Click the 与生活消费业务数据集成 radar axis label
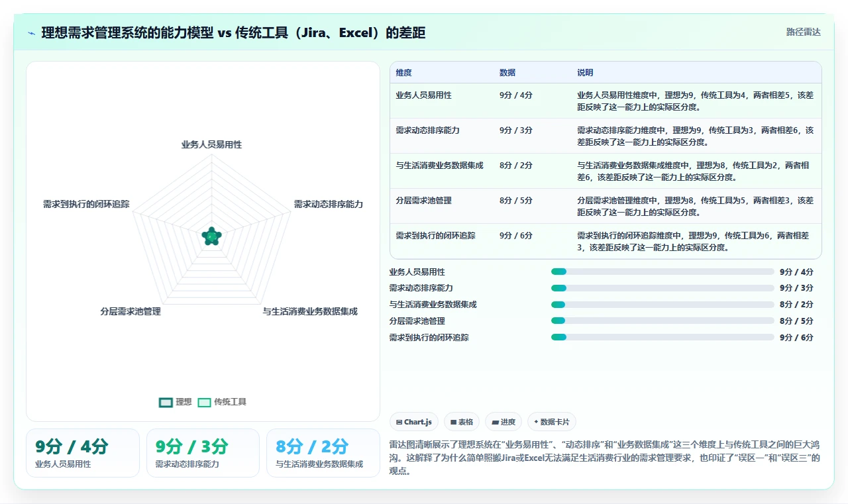This screenshot has width=848, height=504. (310, 311)
